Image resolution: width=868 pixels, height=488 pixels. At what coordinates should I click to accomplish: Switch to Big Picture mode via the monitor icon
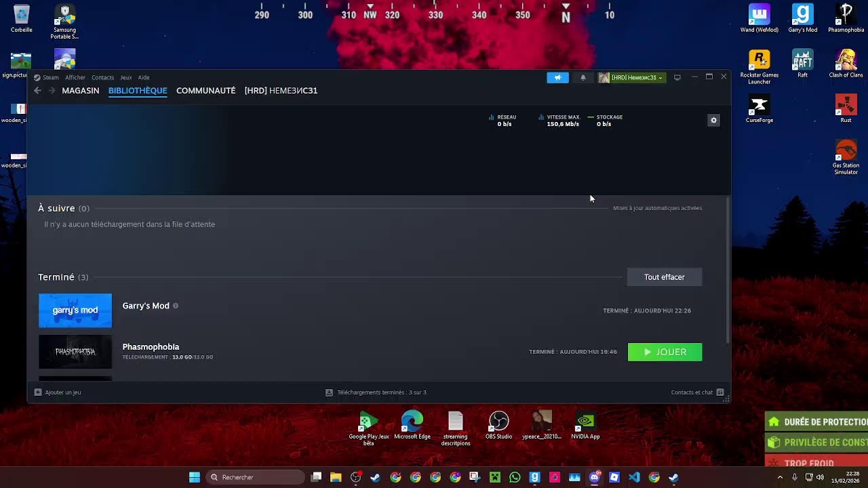[677, 77]
